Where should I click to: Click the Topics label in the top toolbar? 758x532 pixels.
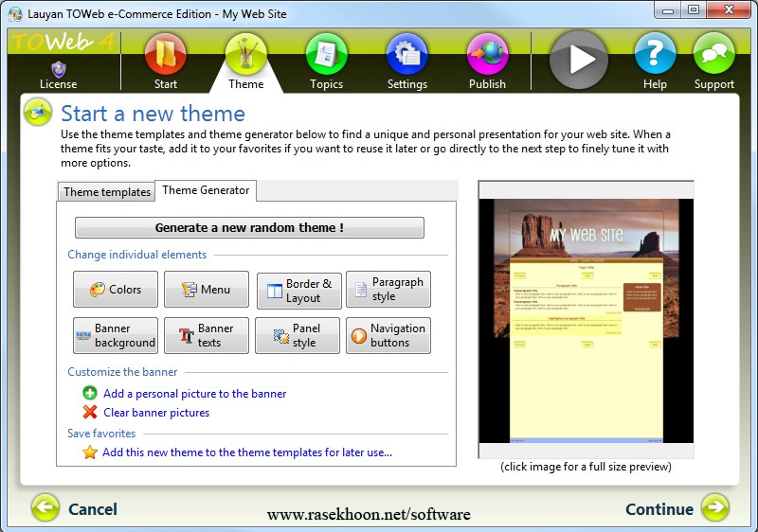coord(326,84)
